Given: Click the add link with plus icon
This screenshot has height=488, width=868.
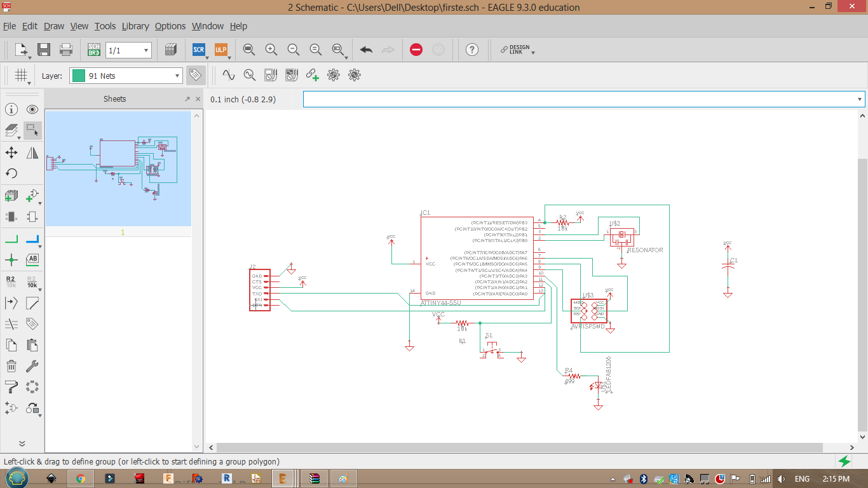Looking at the screenshot, I should [x=313, y=75].
